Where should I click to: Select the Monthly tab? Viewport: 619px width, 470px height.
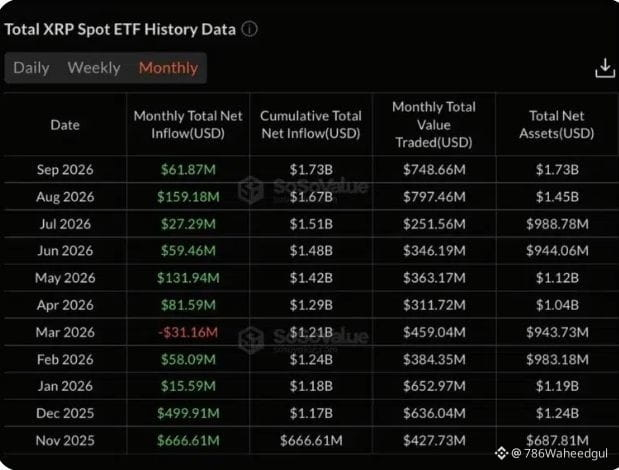168,68
